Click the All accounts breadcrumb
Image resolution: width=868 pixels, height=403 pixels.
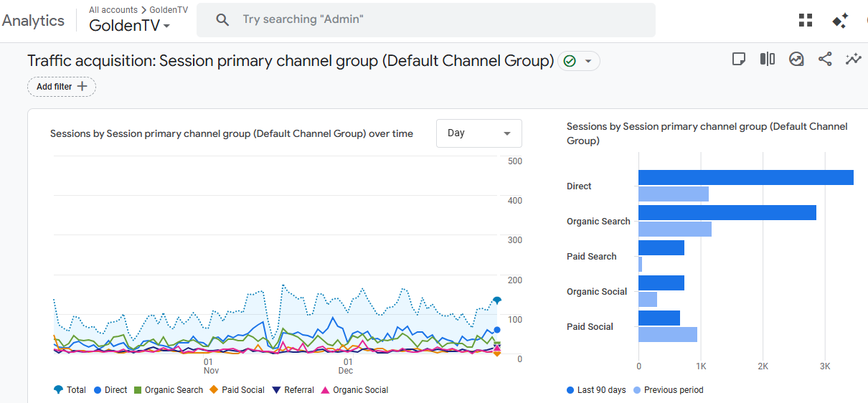click(x=113, y=10)
